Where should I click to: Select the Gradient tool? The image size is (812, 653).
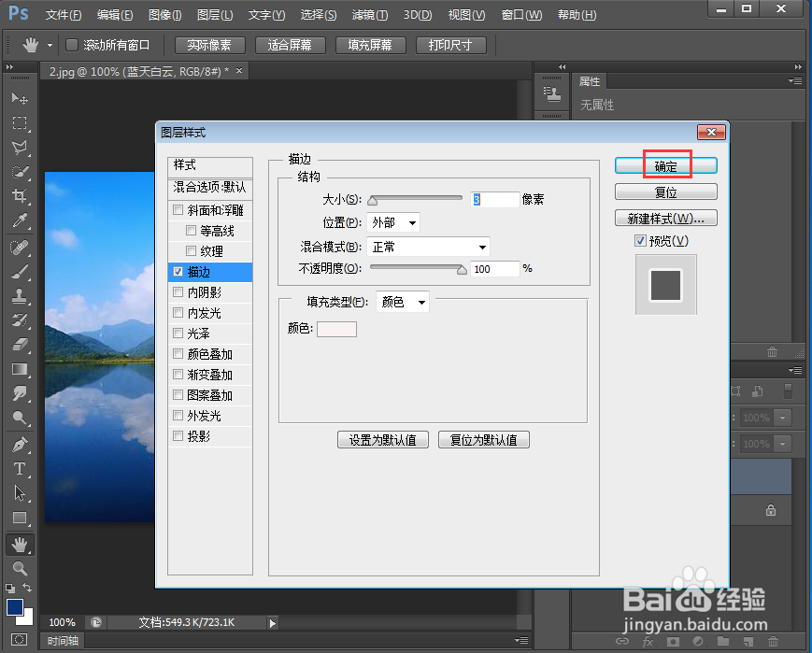pos(20,369)
